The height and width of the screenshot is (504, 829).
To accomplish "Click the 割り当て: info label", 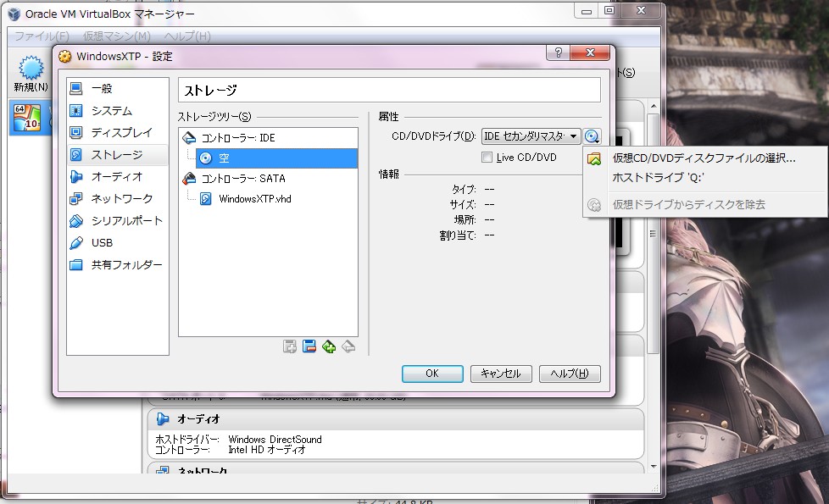I will pos(458,235).
